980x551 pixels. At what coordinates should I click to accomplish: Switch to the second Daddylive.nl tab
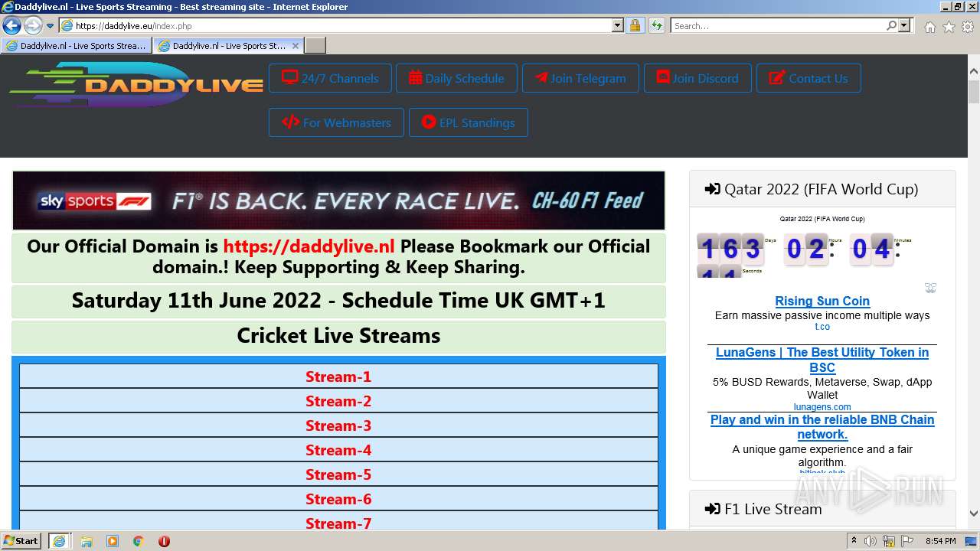pos(222,46)
